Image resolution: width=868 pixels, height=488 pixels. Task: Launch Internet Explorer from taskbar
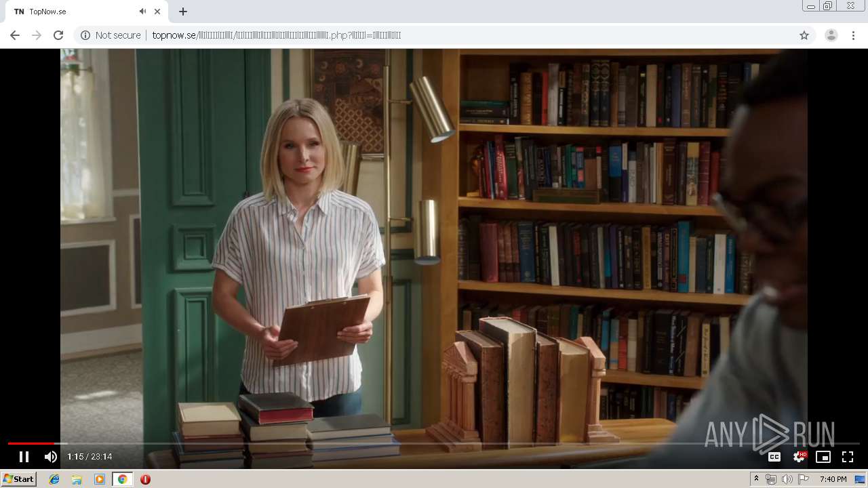[x=54, y=479]
